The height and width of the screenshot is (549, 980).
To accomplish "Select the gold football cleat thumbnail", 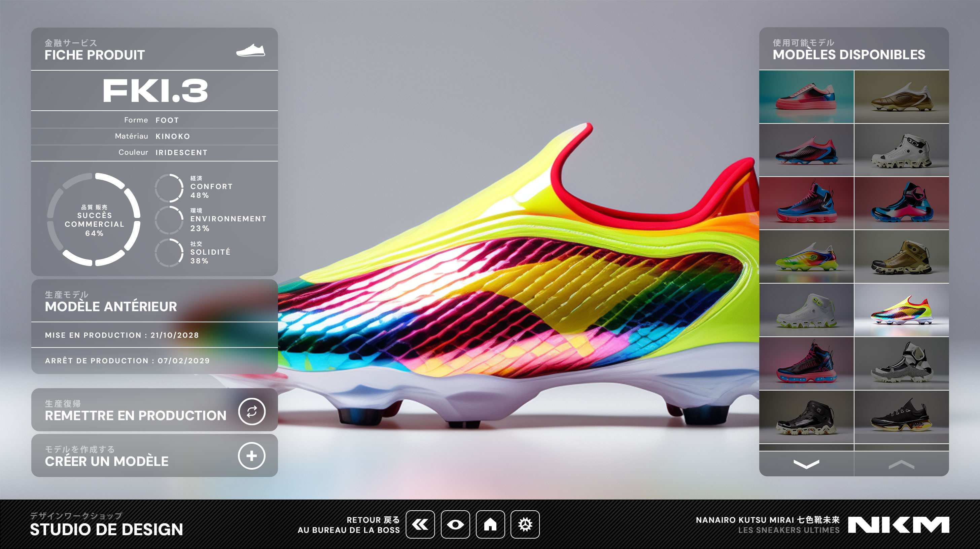I will [x=902, y=97].
